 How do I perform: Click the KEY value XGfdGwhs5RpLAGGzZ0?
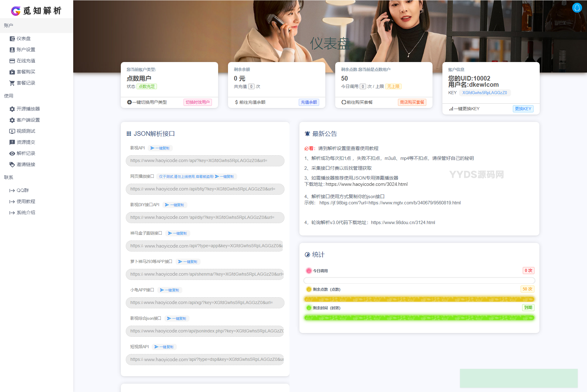coord(485,93)
